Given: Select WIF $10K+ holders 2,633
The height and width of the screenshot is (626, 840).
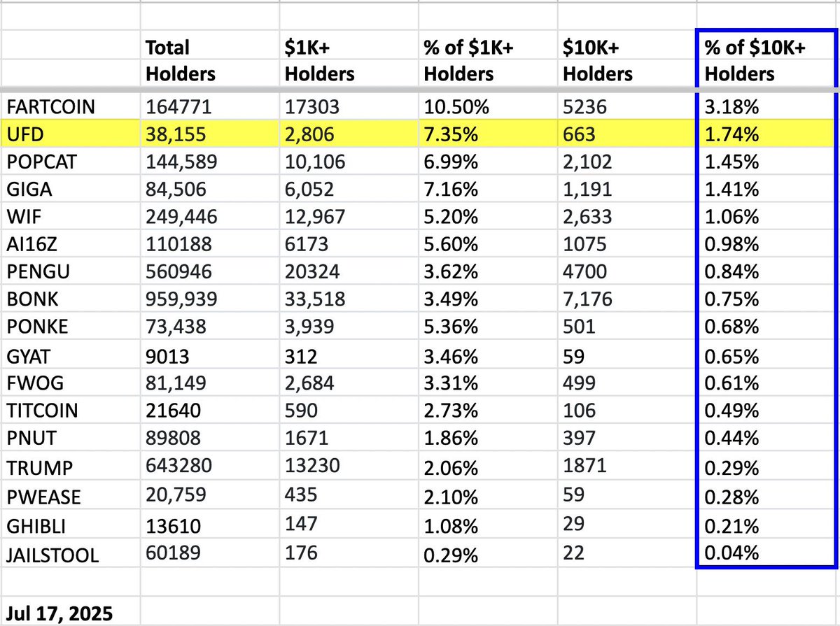Looking at the screenshot, I should click(587, 217).
